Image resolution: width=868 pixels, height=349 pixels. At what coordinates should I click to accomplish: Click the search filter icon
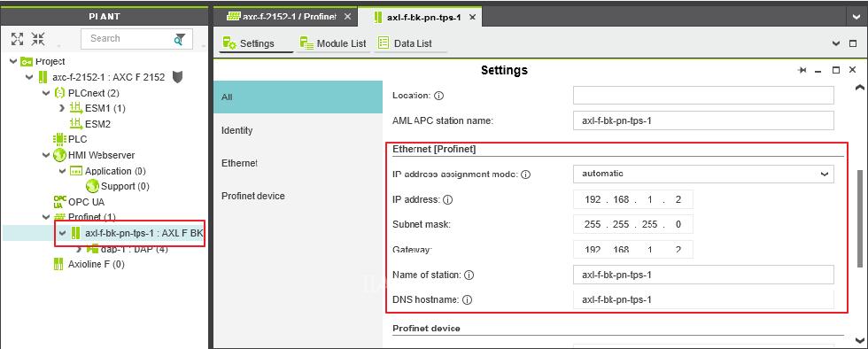[179, 39]
